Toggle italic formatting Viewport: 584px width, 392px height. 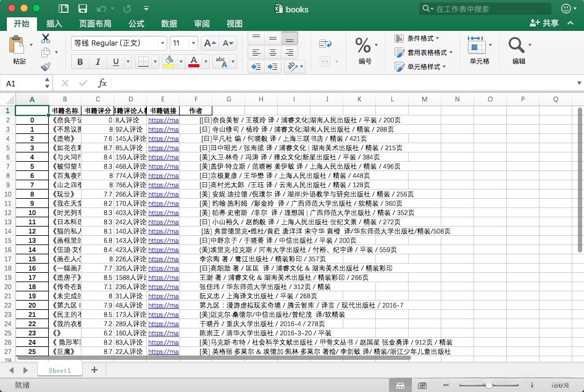coord(98,61)
